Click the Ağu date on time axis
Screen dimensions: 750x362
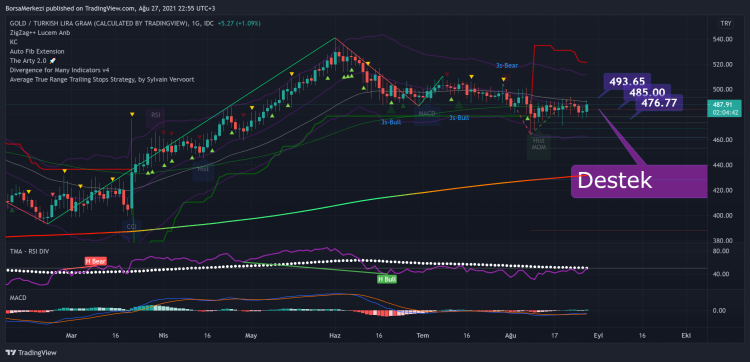click(511, 336)
